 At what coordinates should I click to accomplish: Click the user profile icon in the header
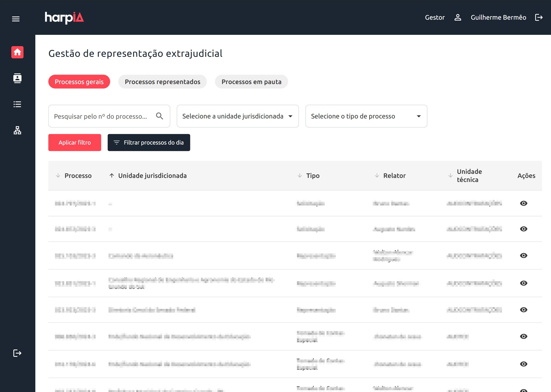[x=458, y=18]
